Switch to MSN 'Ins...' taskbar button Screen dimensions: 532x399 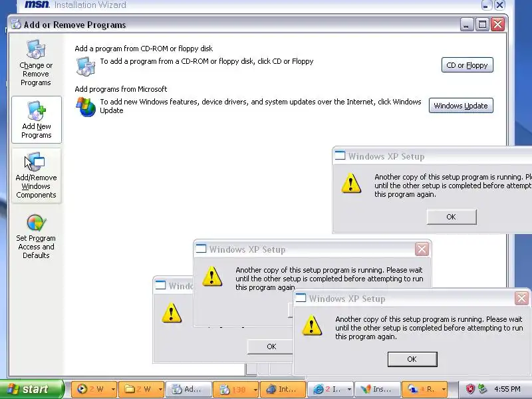pyautogui.click(x=378, y=389)
